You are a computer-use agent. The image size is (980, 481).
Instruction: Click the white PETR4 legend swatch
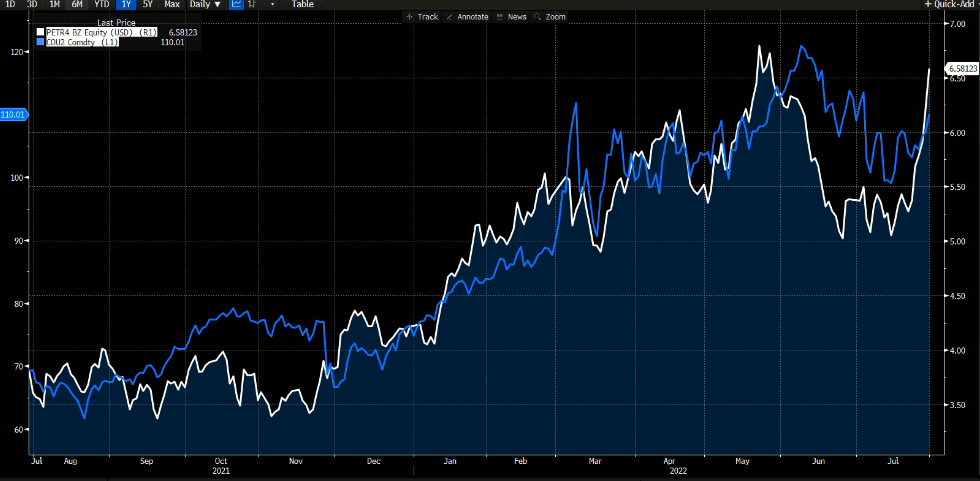(40, 32)
